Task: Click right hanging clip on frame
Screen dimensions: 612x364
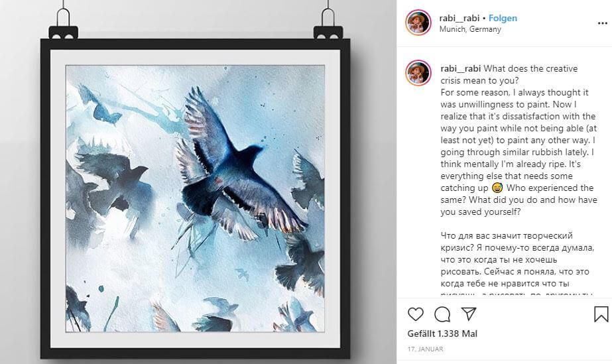Action: 328,24
